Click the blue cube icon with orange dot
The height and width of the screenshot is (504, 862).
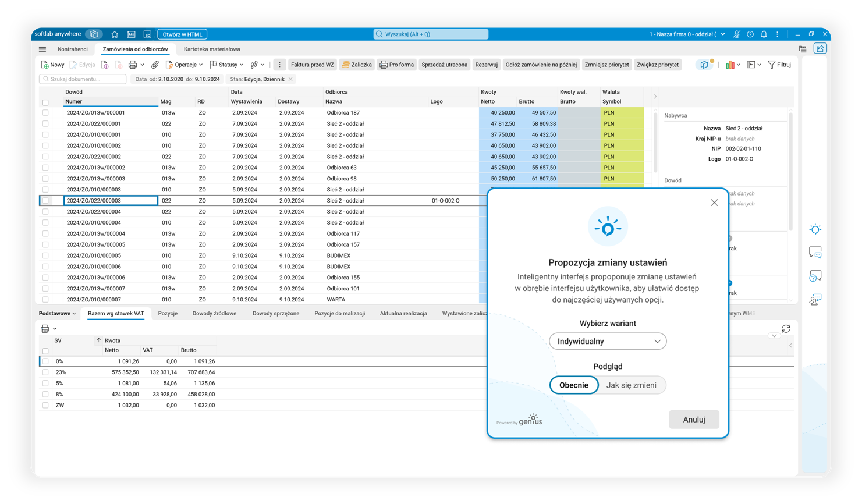[705, 65]
